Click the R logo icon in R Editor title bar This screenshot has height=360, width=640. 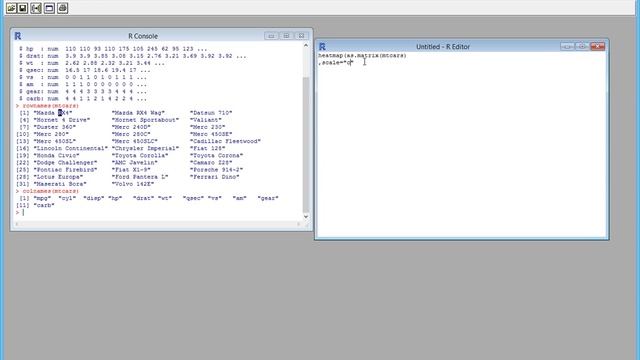[322, 47]
